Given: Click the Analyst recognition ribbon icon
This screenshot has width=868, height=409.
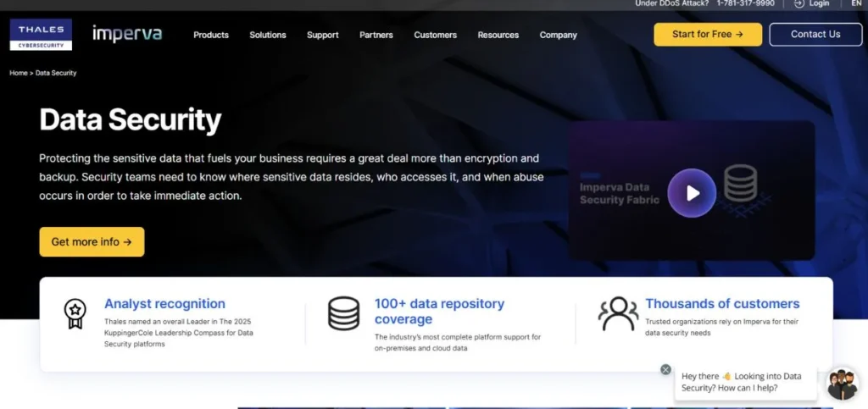Looking at the screenshot, I should (75, 313).
